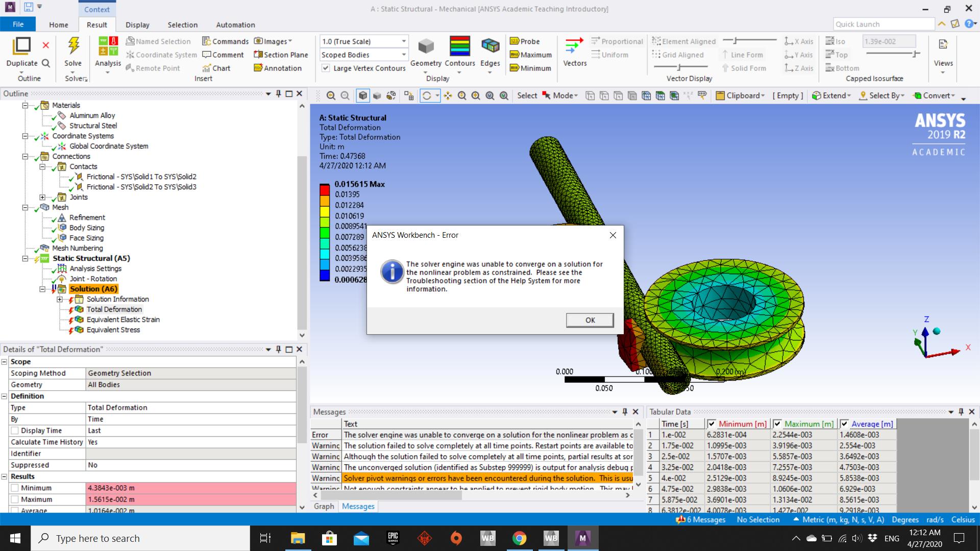Screen dimensions: 980x551
Task: Click the Rotate tool in graphics toolbar
Action: 427,95
